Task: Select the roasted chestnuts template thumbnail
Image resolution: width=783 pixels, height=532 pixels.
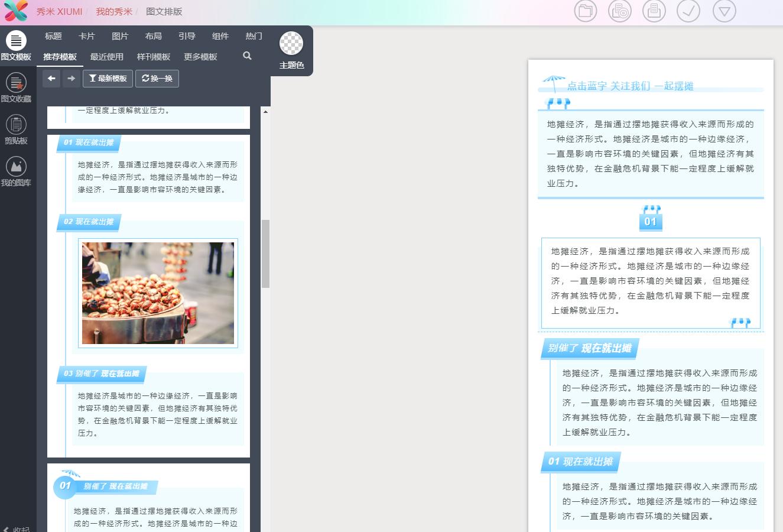Action: pyautogui.click(x=157, y=293)
